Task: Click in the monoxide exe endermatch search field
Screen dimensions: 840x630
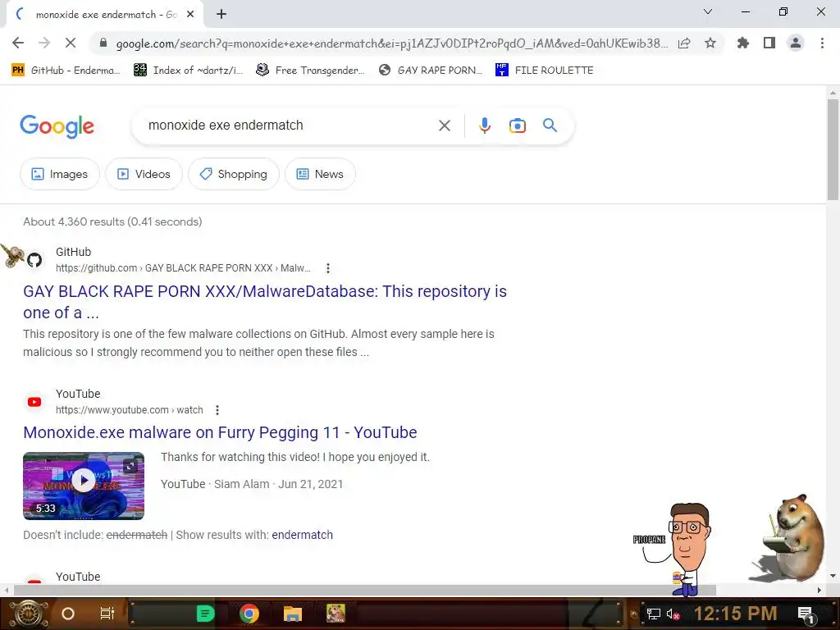Action: point(290,126)
